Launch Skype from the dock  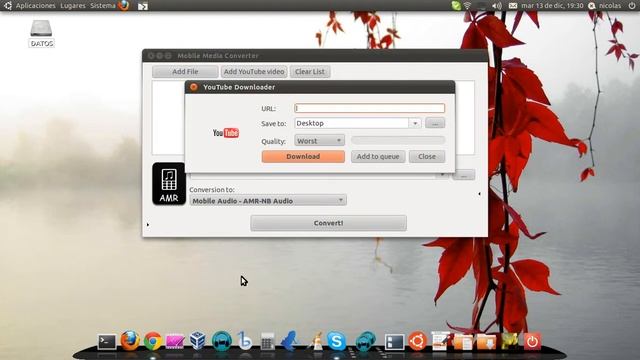click(x=336, y=341)
